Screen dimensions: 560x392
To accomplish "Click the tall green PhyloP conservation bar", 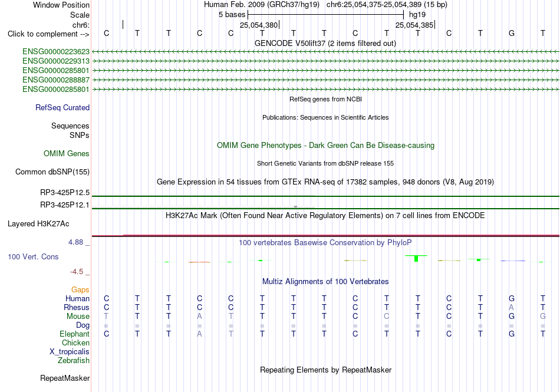I will click(x=416, y=258).
